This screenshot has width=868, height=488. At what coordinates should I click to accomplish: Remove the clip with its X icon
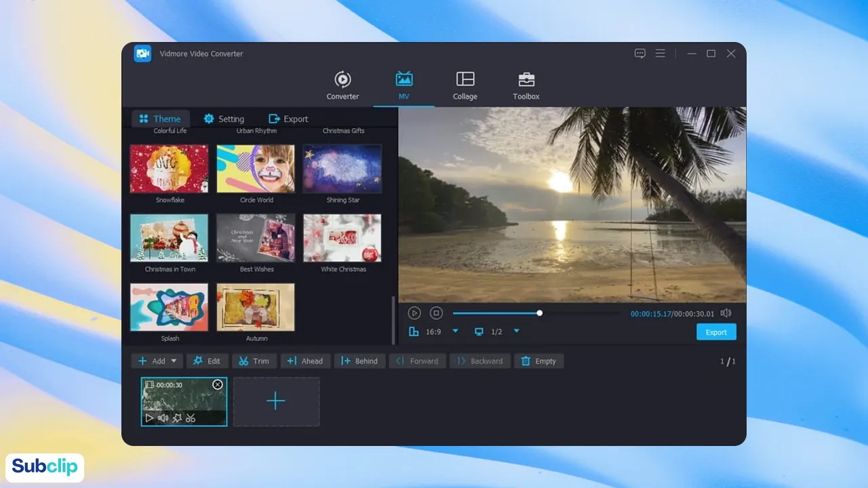(x=217, y=384)
